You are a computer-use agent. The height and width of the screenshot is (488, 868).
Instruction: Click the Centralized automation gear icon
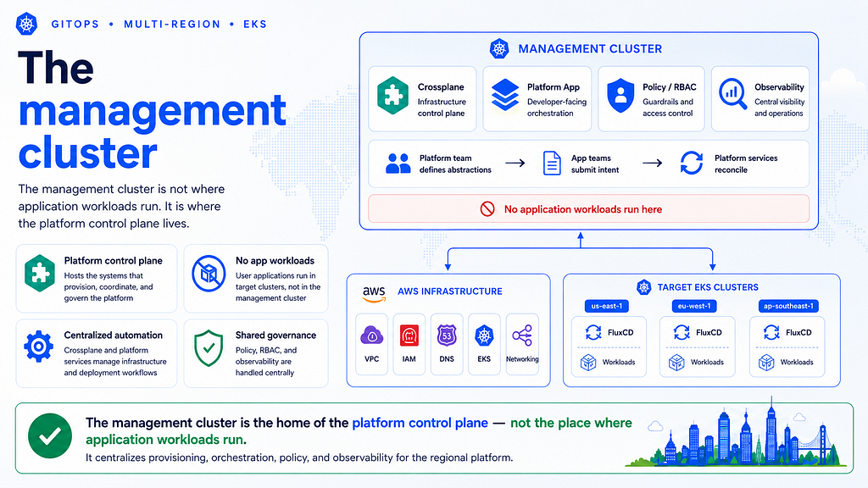click(39, 347)
